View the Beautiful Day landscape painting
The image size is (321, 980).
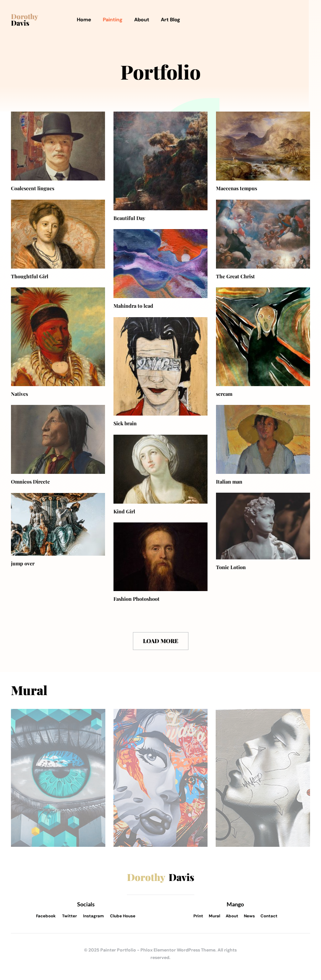160,160
